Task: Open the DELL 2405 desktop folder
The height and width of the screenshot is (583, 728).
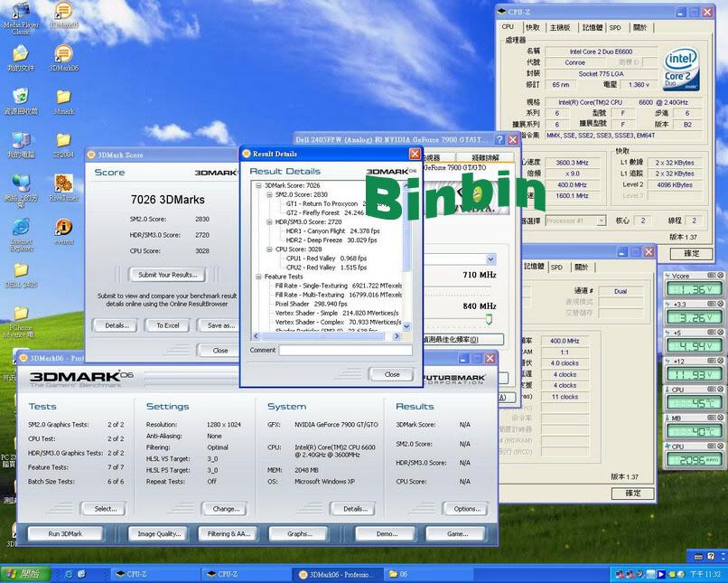Action: click(x=20, y=272)
